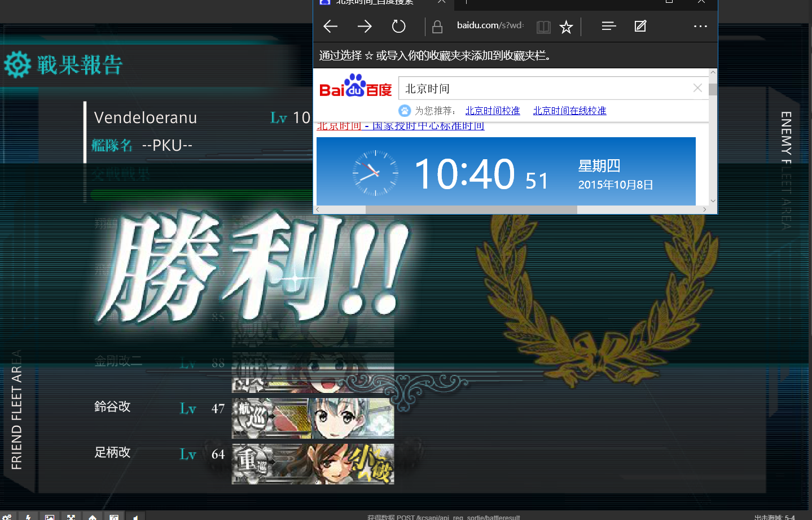Click admiral name Vendeloeranu
Screen dimensions: 812x520
point(146,117)
